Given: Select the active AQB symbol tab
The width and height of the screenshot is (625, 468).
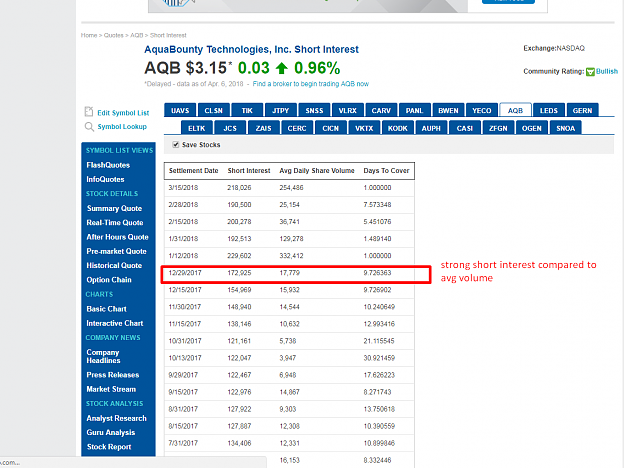Looking at the screenshot, I should point(515,110).
